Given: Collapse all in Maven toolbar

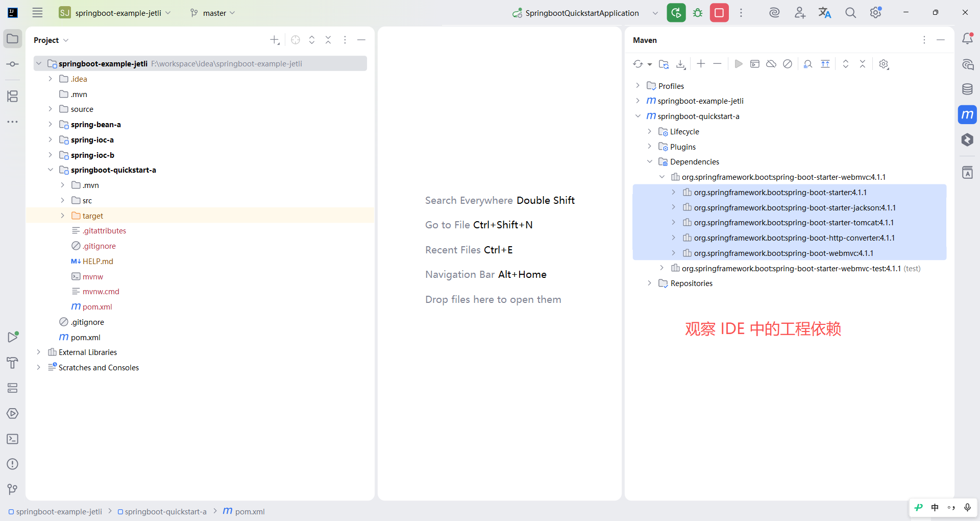Looking at the screenshot, I should point(862,64).
